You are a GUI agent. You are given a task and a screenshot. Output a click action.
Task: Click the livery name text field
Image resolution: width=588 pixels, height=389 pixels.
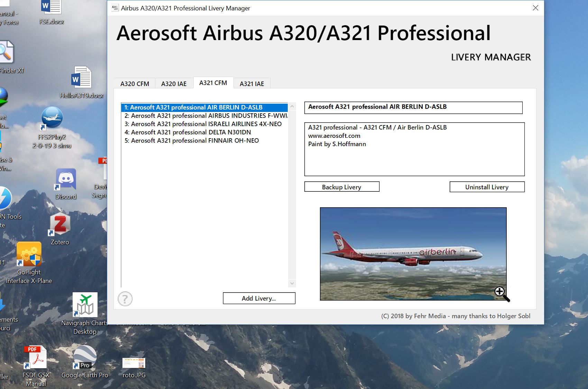pyautogui.click(x=413, y=107)
